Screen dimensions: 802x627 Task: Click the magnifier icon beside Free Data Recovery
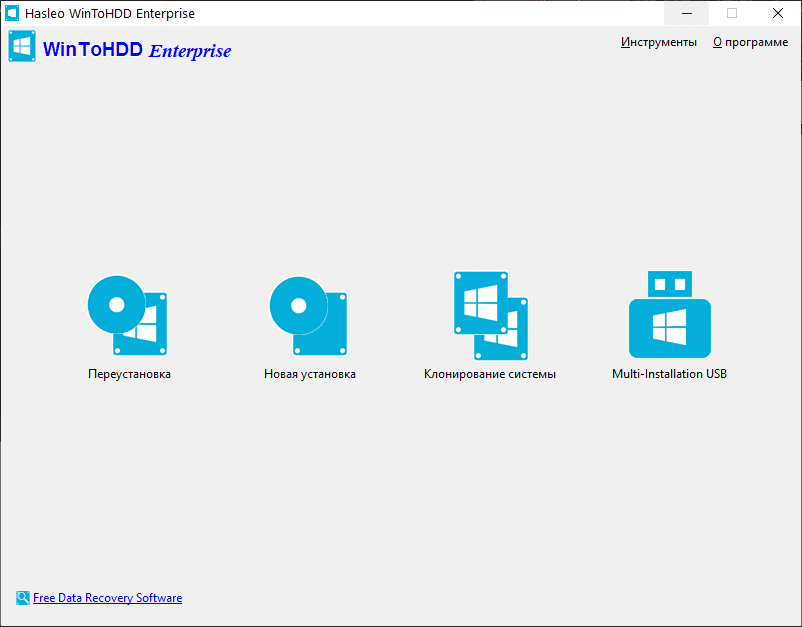point(23,598)
